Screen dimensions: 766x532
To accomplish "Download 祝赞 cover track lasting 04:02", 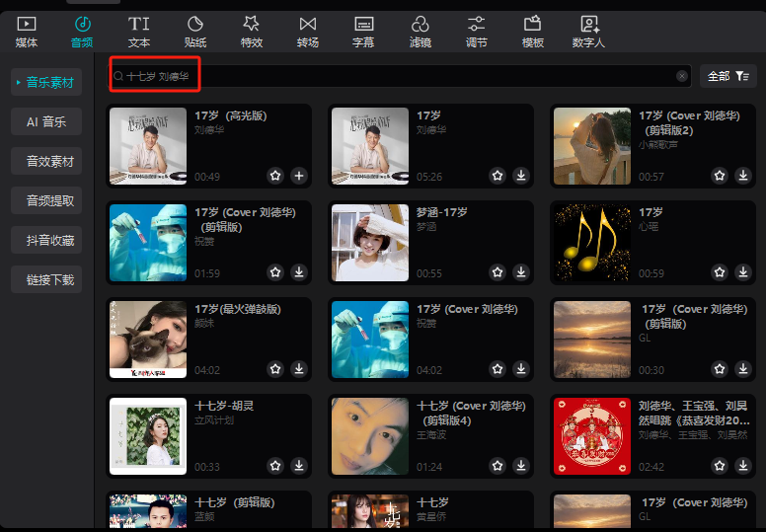I will [x=521, y=369].
